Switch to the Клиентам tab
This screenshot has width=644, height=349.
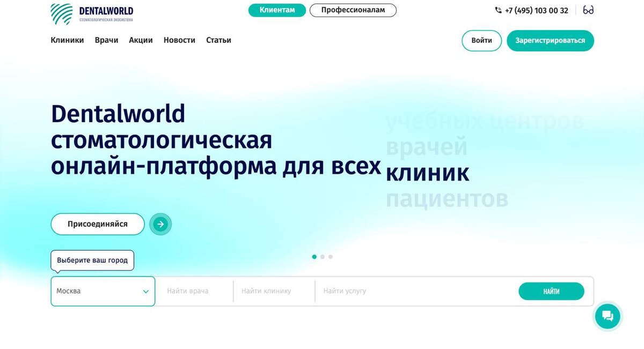(x=277, y=10)
